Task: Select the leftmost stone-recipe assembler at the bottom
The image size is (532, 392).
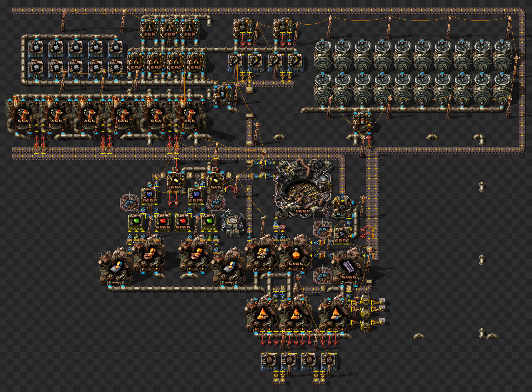Action: 269,361
